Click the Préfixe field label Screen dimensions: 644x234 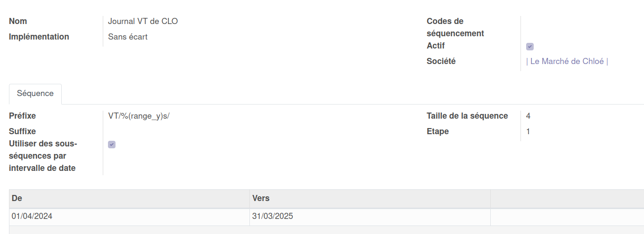pyautogui.click(x=22, y=116)
